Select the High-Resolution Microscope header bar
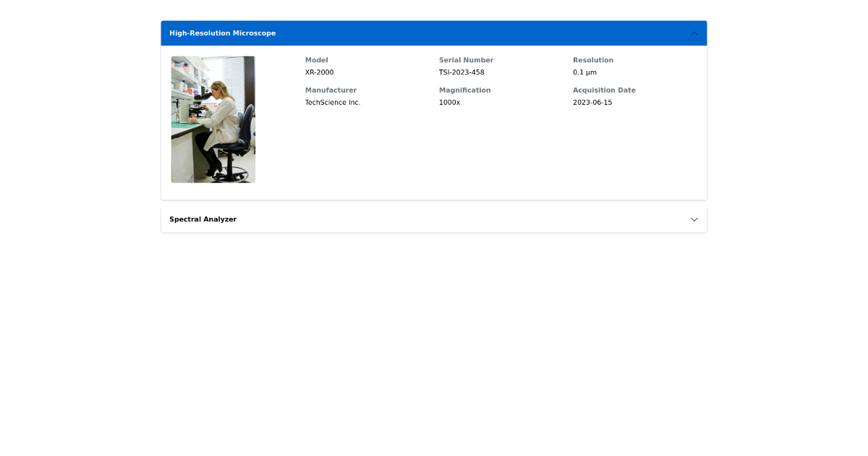The width and height of the screenshot is (868, 456). coord(434,33)
